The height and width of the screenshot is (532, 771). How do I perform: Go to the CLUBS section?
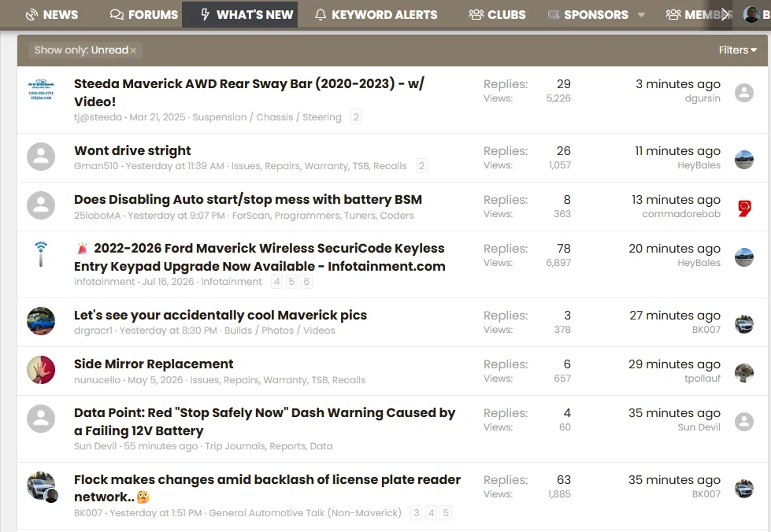coord(497,15)
